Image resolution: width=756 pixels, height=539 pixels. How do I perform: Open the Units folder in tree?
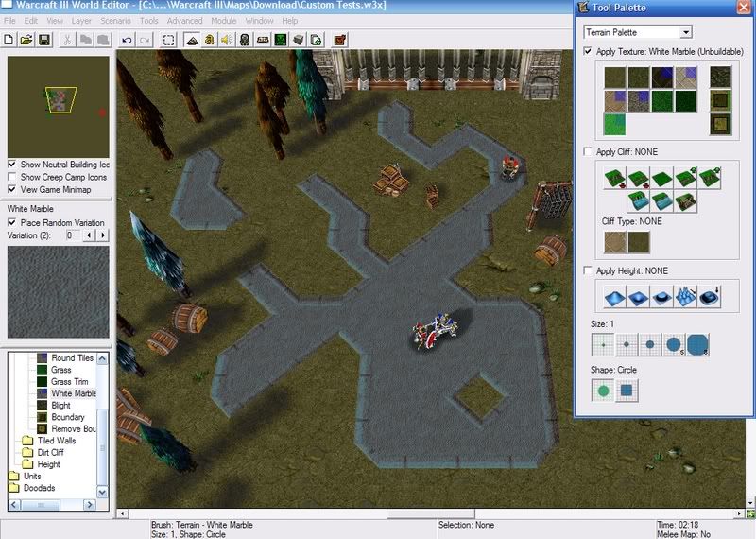pos(32,476)
